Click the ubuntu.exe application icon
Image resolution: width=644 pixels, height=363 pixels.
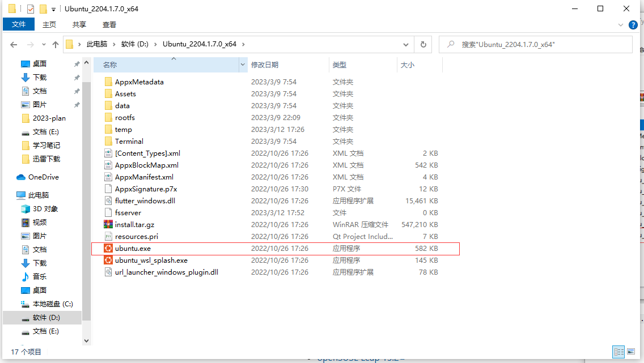(x=108, y=248)
